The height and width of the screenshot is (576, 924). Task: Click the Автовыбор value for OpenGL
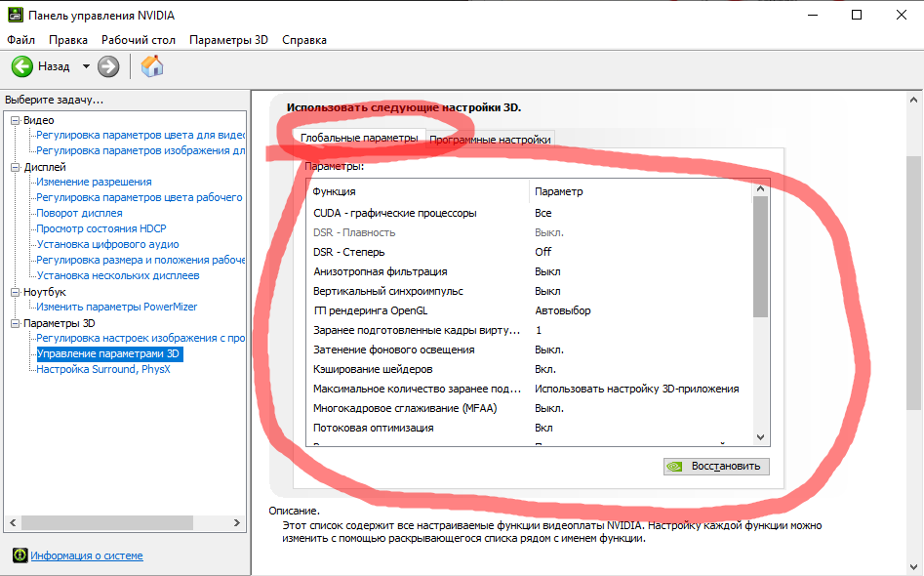[x=563, y=310]
